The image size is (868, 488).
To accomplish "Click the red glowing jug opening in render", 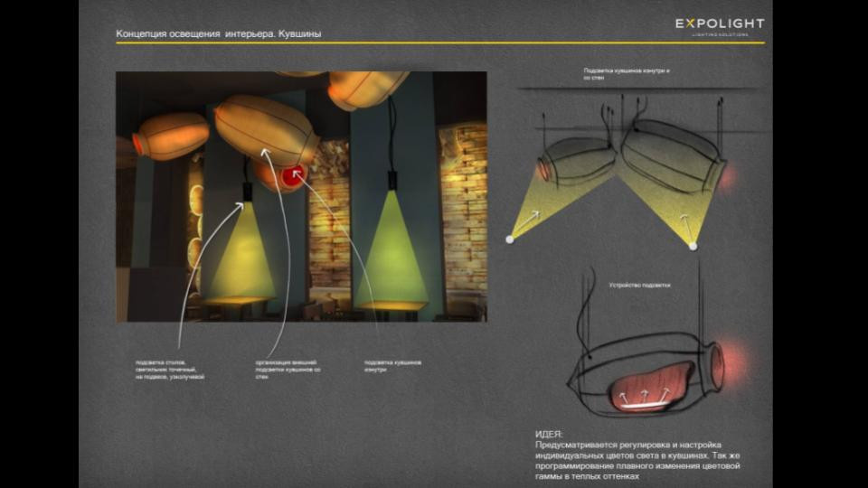I will (291, 177).
